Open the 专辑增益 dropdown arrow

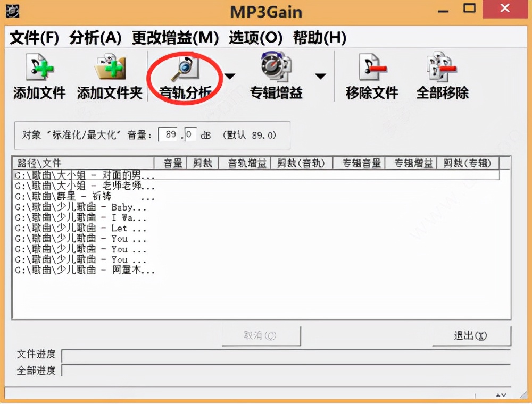coord(321,76)
